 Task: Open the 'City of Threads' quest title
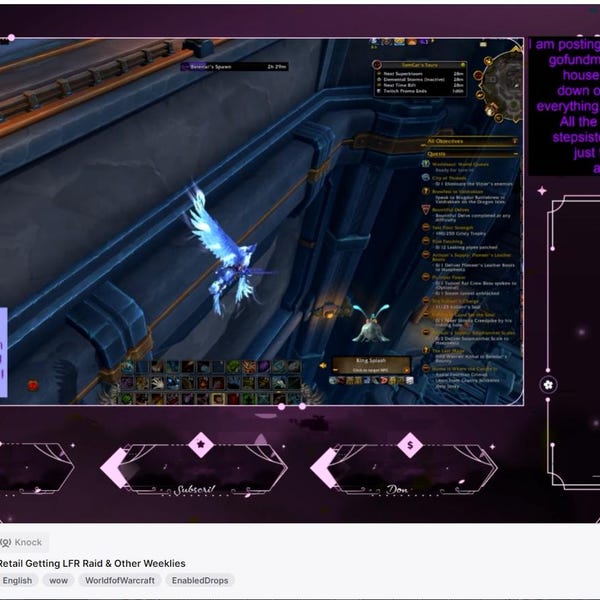pyautogui.click(x=449, y=178)
